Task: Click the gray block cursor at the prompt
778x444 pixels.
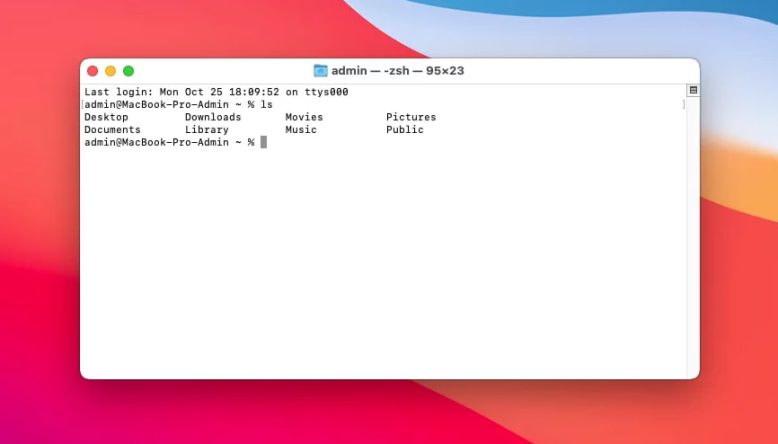Action: click(264, 142)
